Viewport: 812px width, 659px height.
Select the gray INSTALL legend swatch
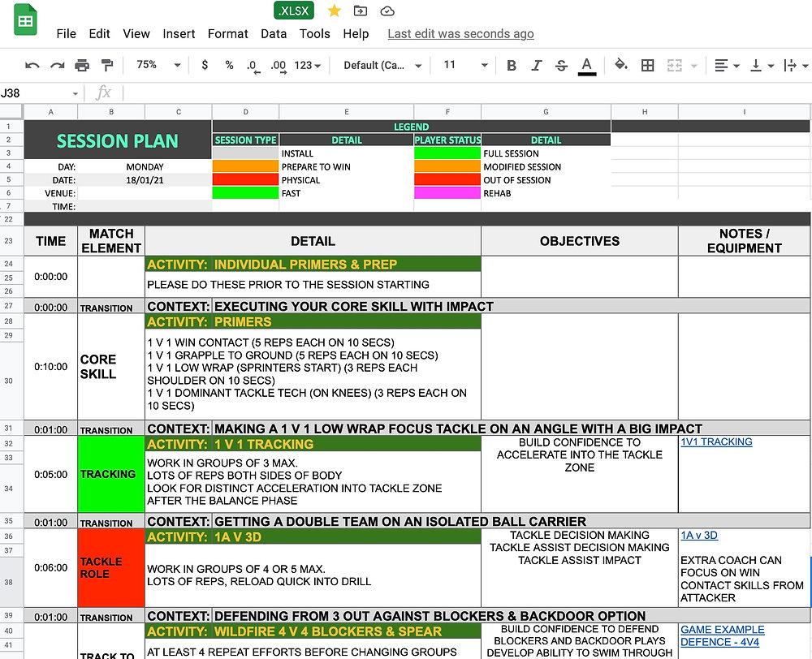(245, 153)
